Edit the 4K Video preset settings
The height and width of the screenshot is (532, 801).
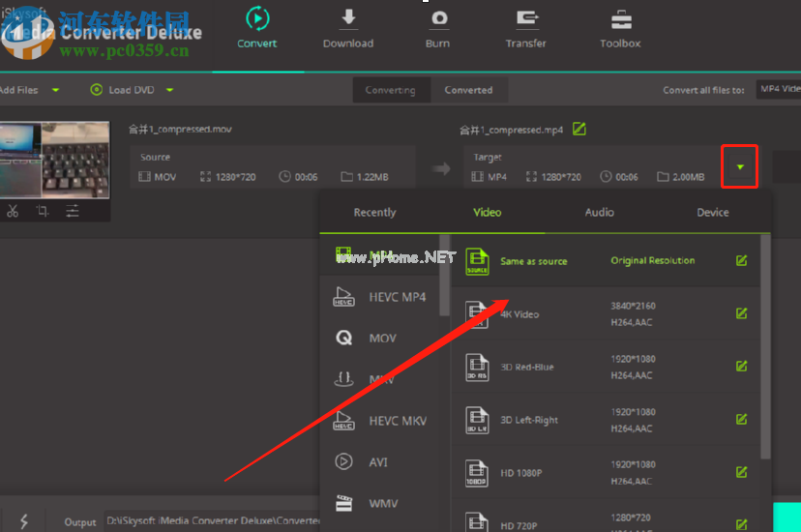(741, 313)
